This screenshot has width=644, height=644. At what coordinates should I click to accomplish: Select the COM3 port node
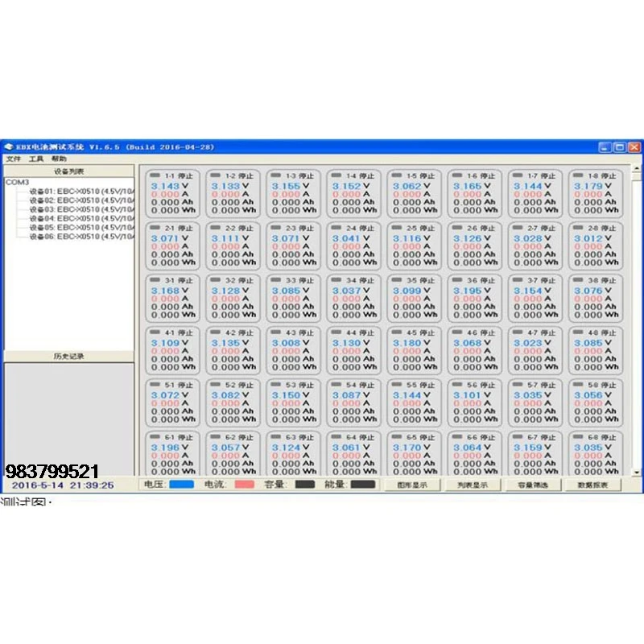click(x=17, y=183)
